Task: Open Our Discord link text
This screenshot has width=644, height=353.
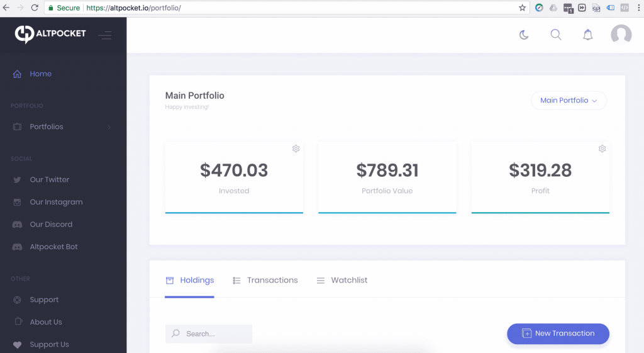Action: point(51,225)
